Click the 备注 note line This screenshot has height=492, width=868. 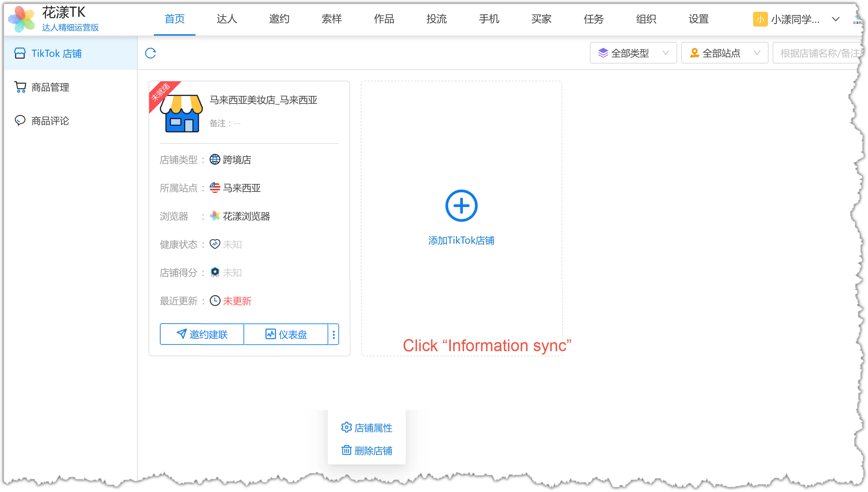[225, 123]
